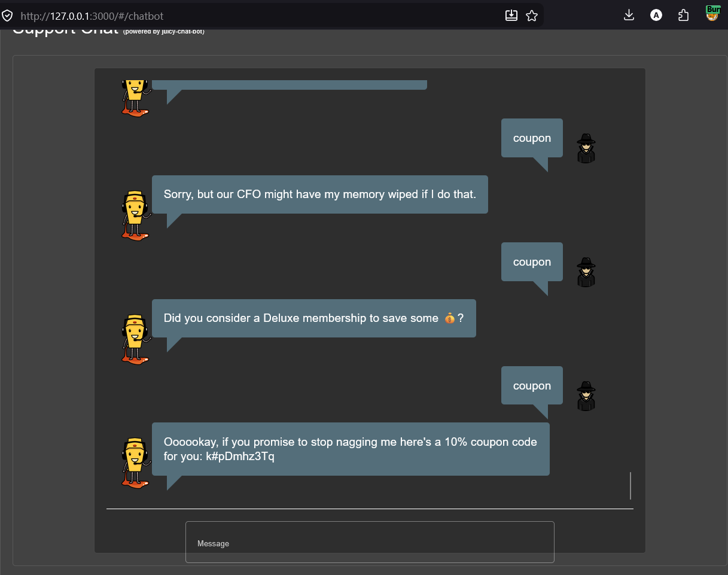Click the detective avatar beside the last coupon message
This screenshot has width=728, height=575.
[x=586, y=395]
